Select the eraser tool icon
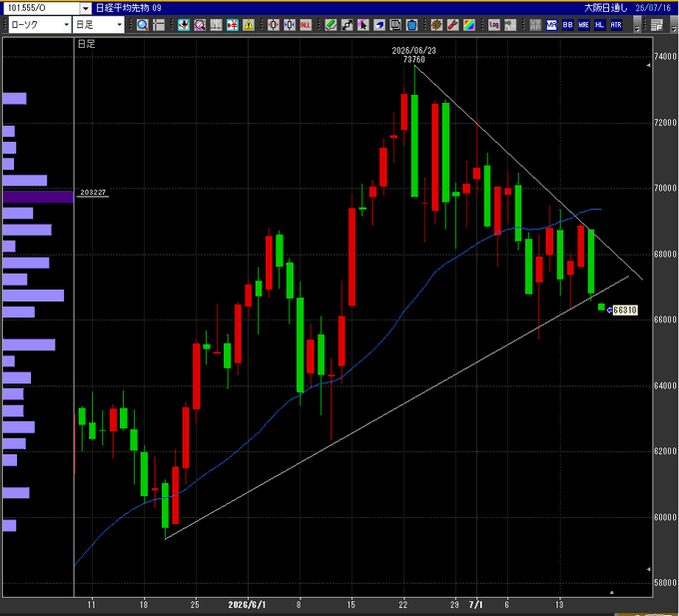 (x=379, y=25)
